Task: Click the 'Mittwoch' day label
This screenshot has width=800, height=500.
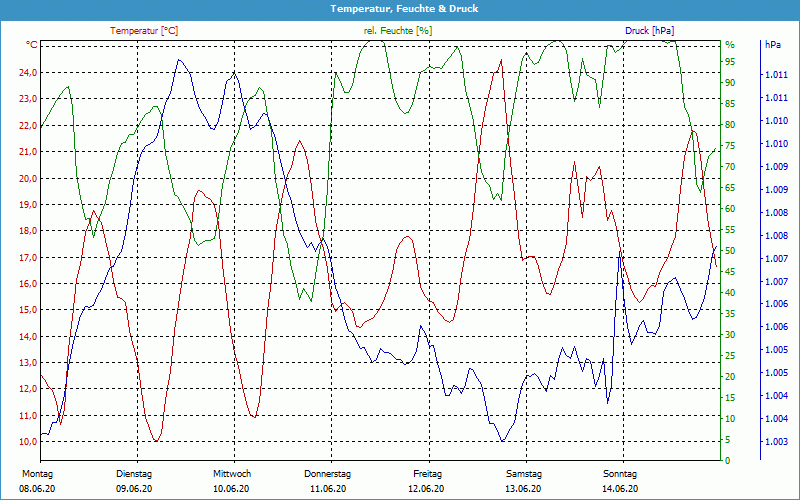Action: click(x=232, y=474)
